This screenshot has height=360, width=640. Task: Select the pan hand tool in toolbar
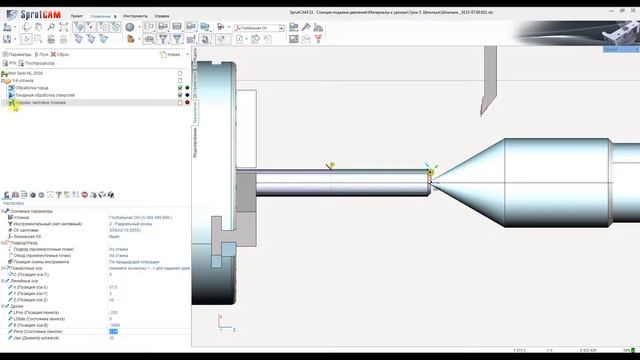pyautogui.click(x=39, y=27)
